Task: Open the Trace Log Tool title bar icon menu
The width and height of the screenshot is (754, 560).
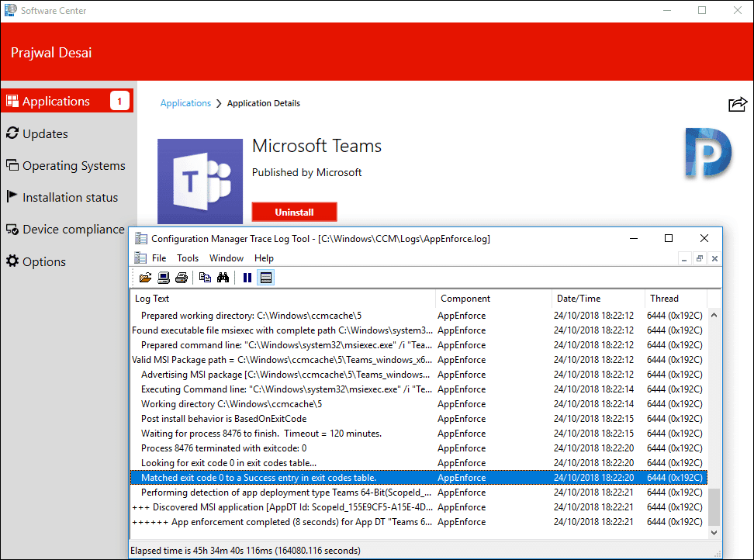Action: pos(141,239)
